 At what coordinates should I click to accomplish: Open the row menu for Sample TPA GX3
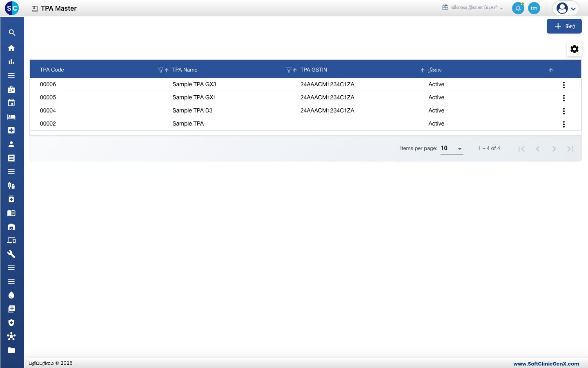(x=564, y=85)
